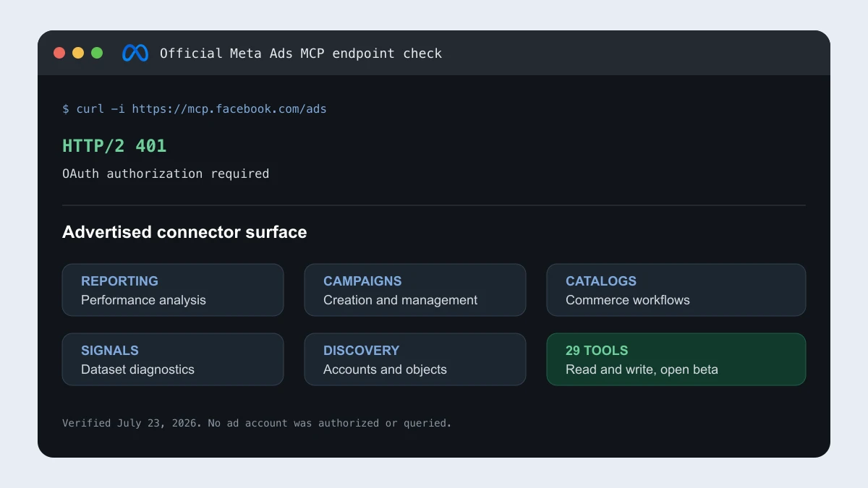Screen dimensions: 868x488
Task: Click the green maximize window dot
Action: click(x=97, y=53)
